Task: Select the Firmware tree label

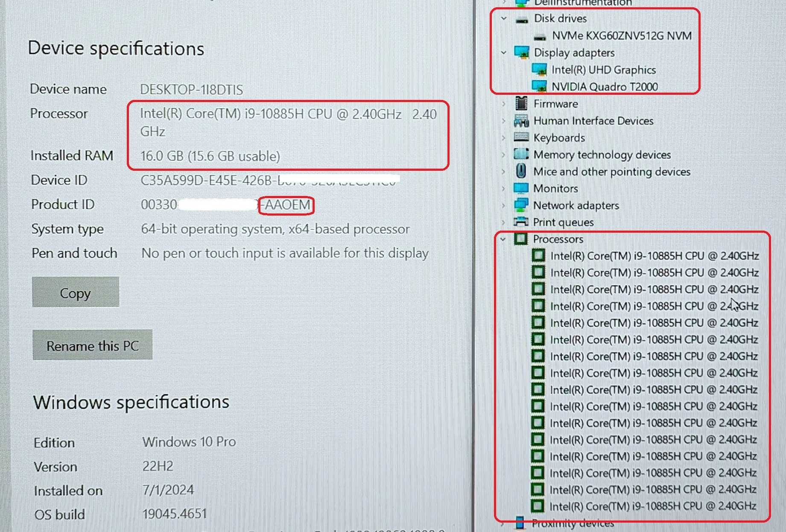Action: (x=555, y=104)
